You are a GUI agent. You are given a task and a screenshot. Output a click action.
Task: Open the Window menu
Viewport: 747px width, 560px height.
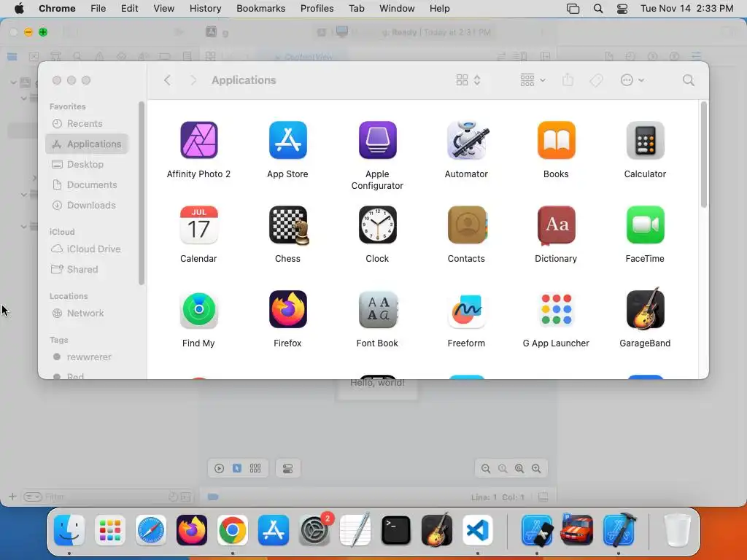tap(397, 9)
